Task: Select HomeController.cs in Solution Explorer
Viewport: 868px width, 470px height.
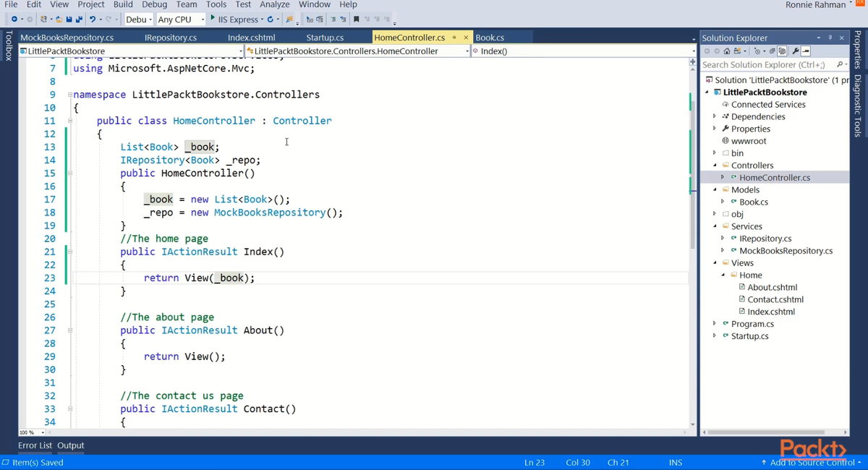Action: click(775, 177)
